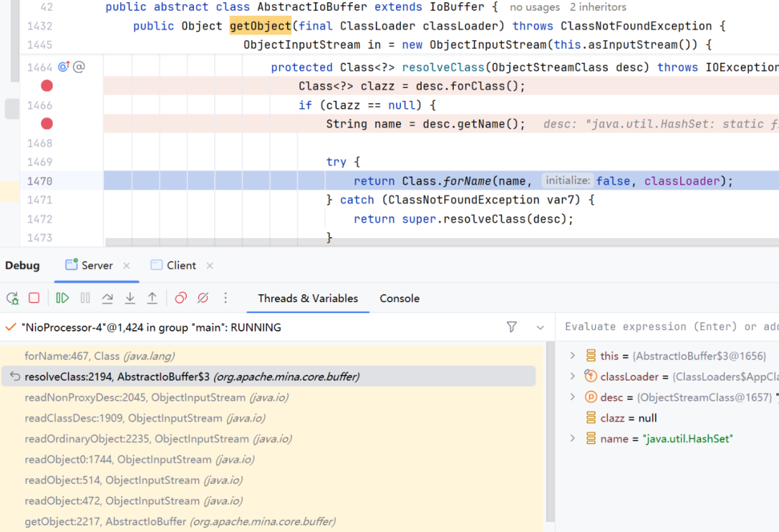
Task: Resume program execution
Action: [62, 298]
